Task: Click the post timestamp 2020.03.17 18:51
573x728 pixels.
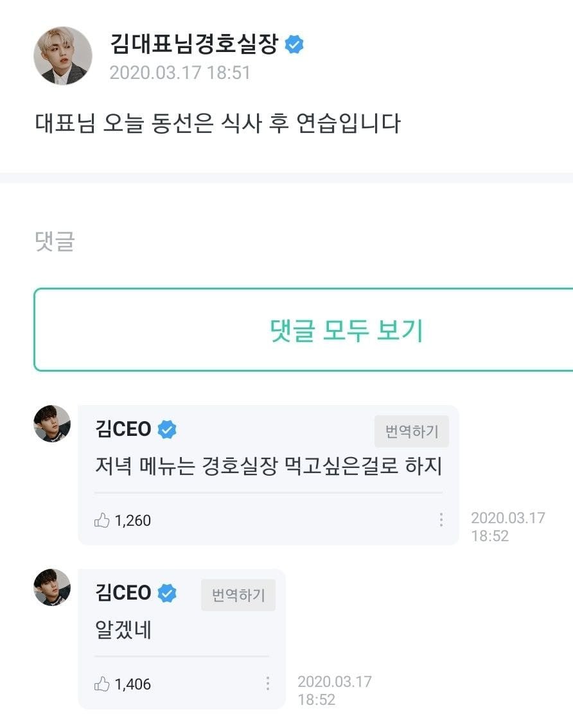Action: [x=180, y=73]
